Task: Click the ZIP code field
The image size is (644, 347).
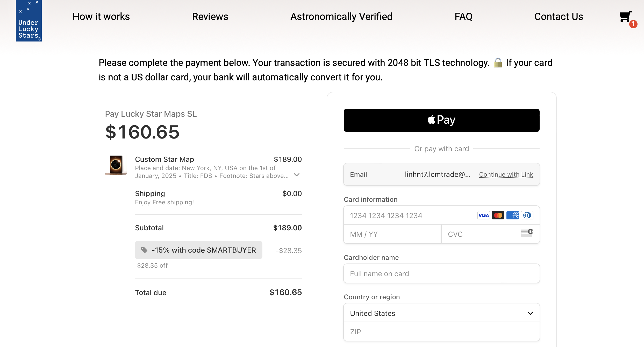Action: (441, 332)
